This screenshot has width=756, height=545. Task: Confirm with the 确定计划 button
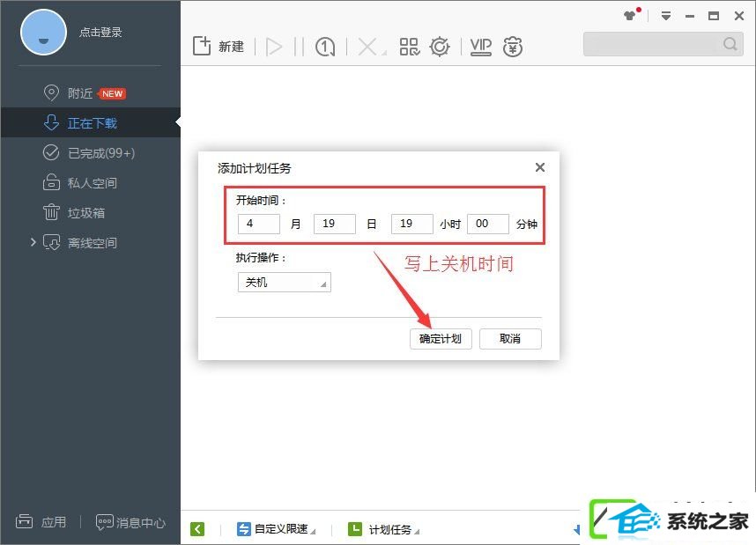click(441, 339)
